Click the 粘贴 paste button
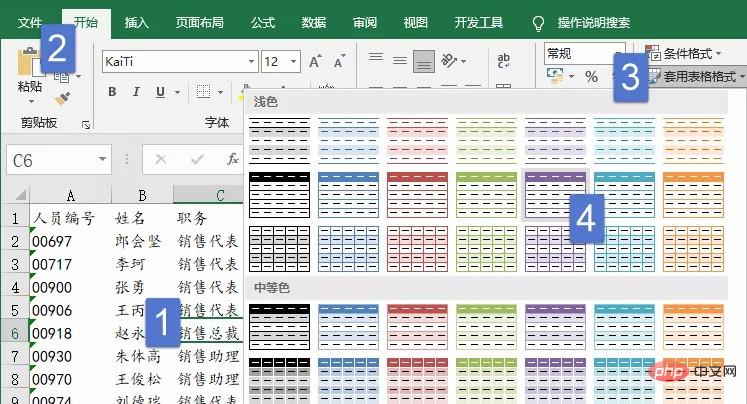Screen dimensions: 747x404 click(x=30, y=86)
